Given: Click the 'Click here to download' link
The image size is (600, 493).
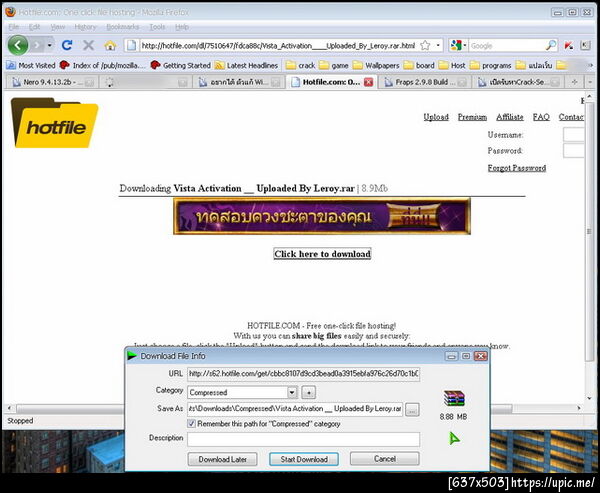Looking at the screenshot, I should click(322, 254).
